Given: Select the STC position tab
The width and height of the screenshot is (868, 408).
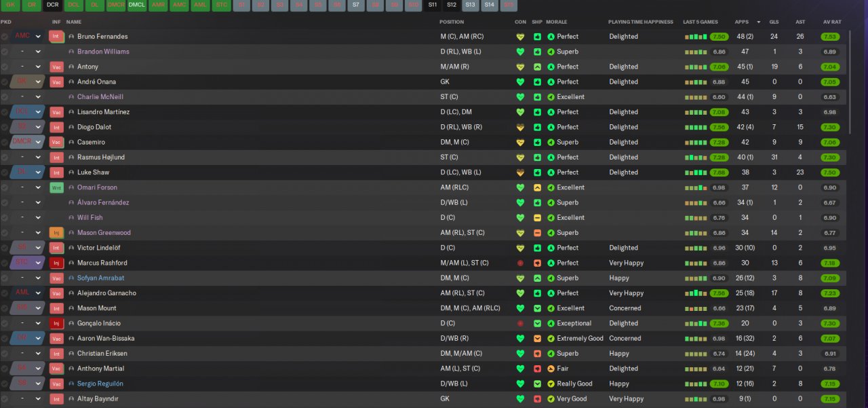Looking at the screenshot, I should coord(221,5).
